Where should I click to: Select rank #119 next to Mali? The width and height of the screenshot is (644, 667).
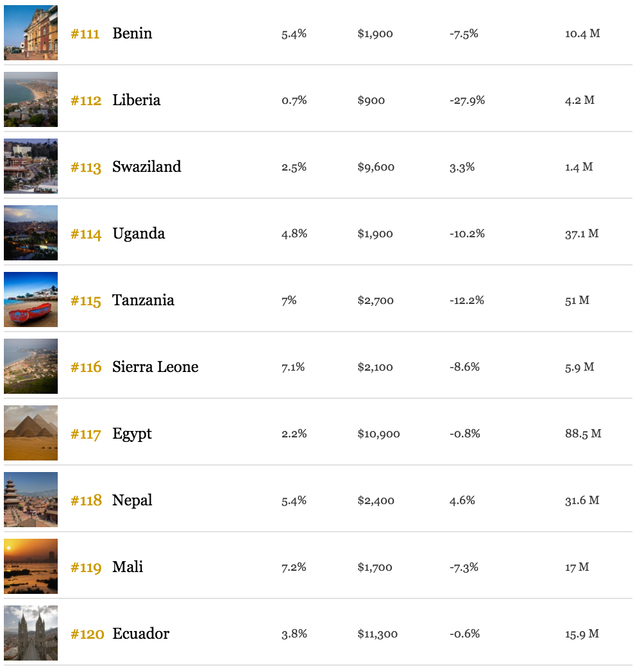point(86,567)
